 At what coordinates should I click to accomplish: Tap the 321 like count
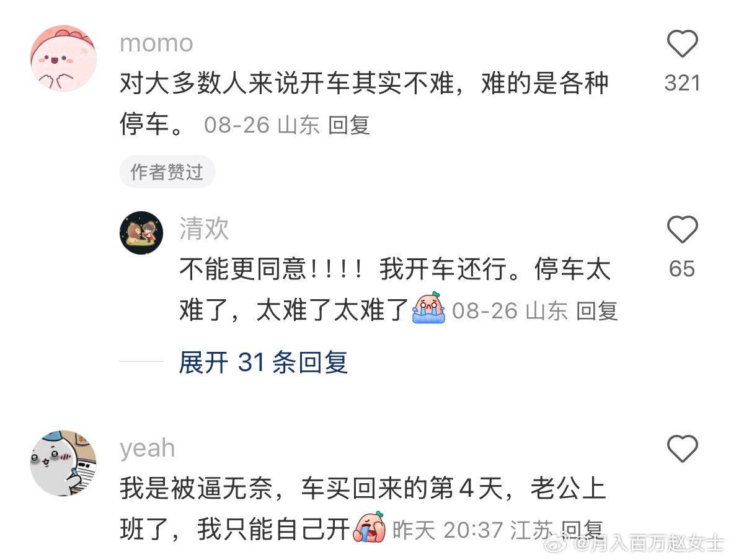(x=682, y=84)
